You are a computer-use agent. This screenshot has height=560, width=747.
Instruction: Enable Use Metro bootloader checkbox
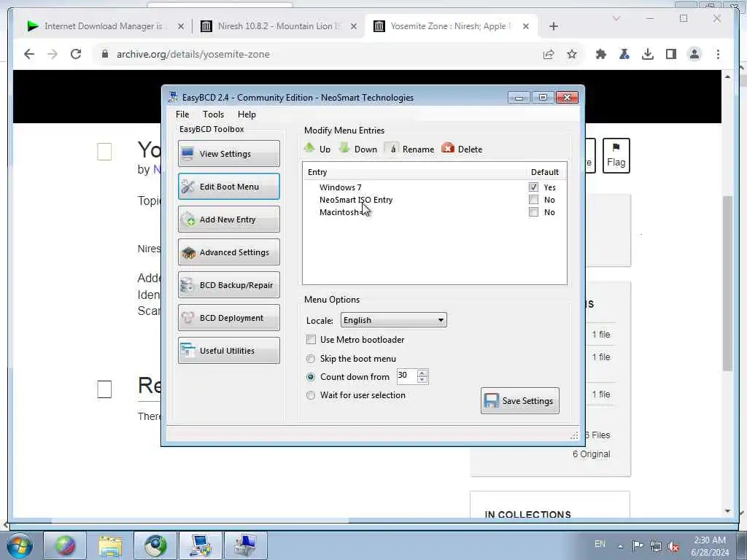[311, 340]
